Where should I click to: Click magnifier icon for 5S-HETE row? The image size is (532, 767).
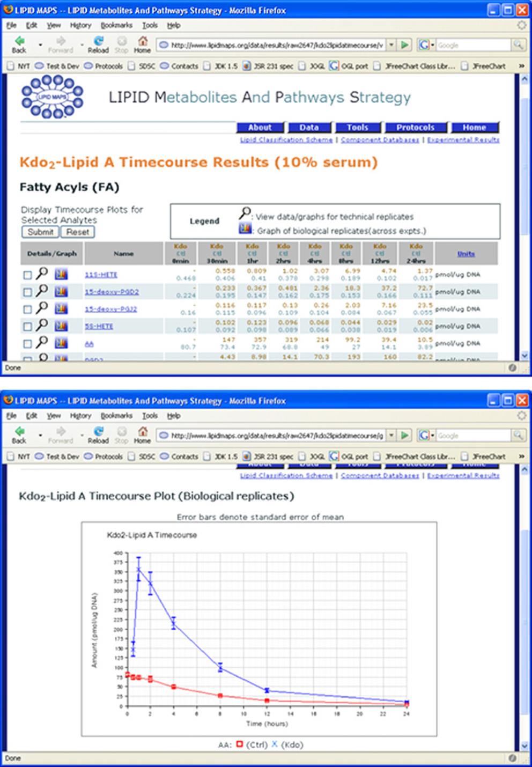[42, 325]
